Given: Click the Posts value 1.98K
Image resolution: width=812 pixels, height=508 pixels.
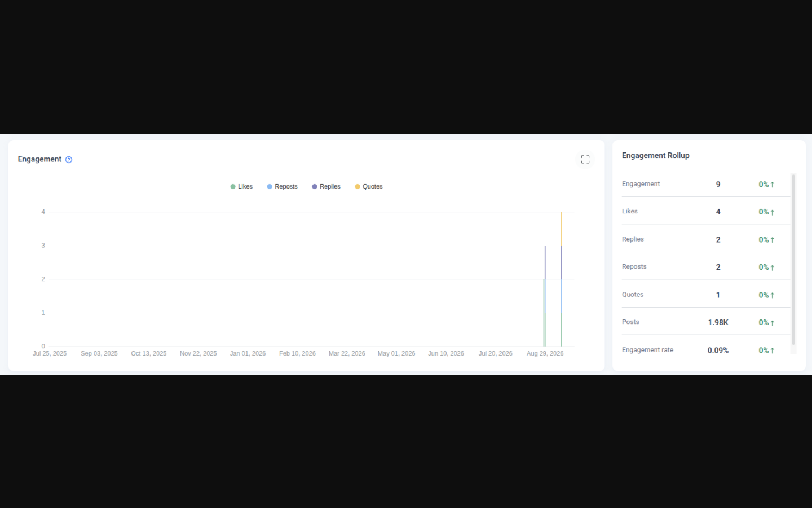Looking at the screenshot, I should pos(718,323).
